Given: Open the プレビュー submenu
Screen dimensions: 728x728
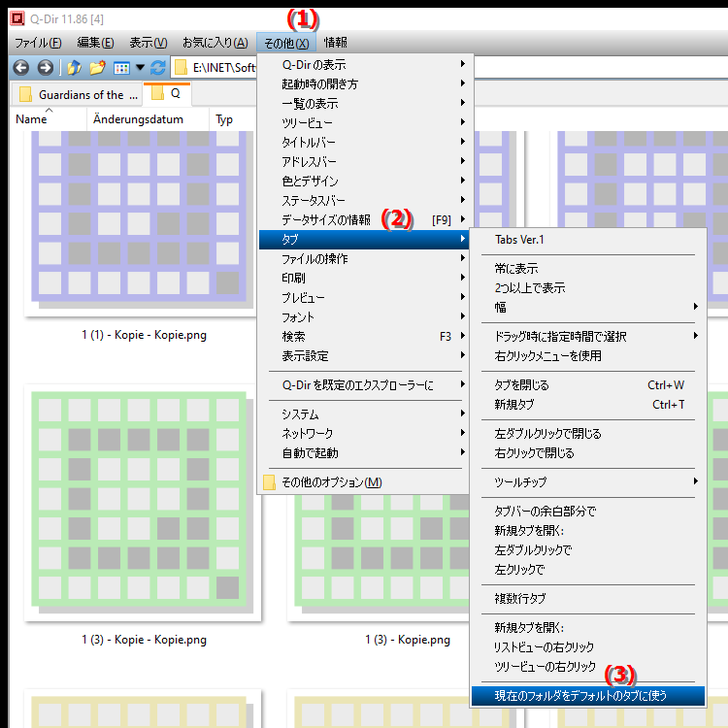Looking at the screenshot, I should tap(364, 298).
